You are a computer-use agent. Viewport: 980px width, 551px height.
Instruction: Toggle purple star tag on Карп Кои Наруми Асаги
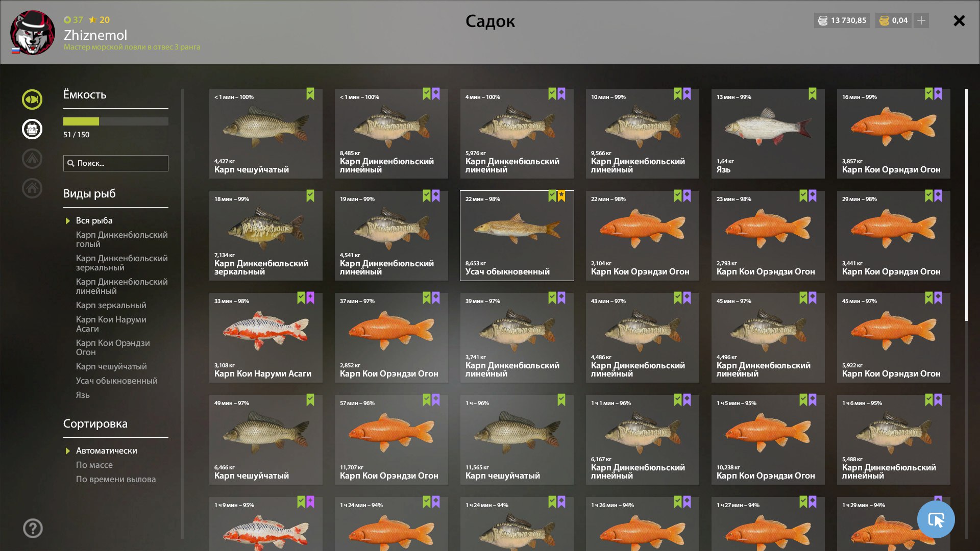(310, 298)
